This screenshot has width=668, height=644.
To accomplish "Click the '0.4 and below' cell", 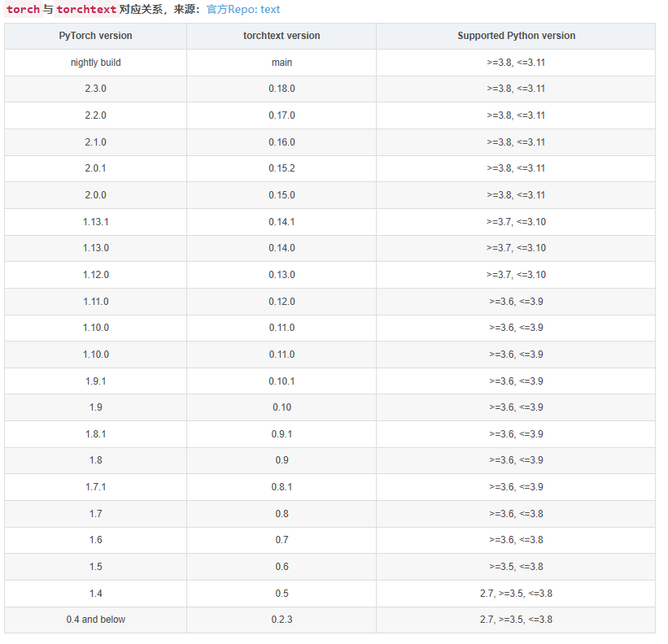I will 95,620.
